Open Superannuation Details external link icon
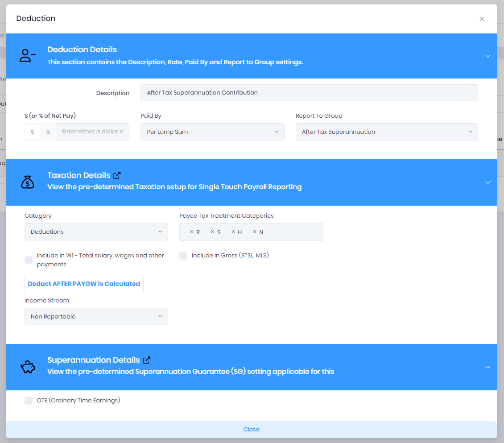504x443 pixels. 147,360
